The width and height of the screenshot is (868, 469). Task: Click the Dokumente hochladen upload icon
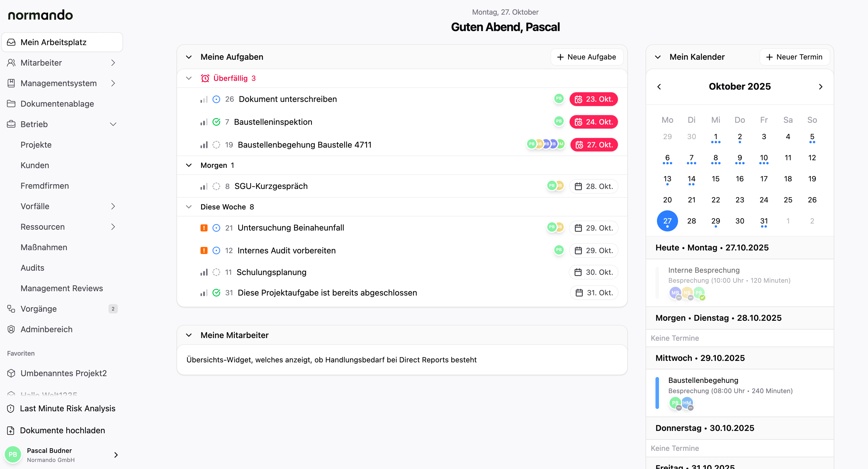[x=11, y=430]
